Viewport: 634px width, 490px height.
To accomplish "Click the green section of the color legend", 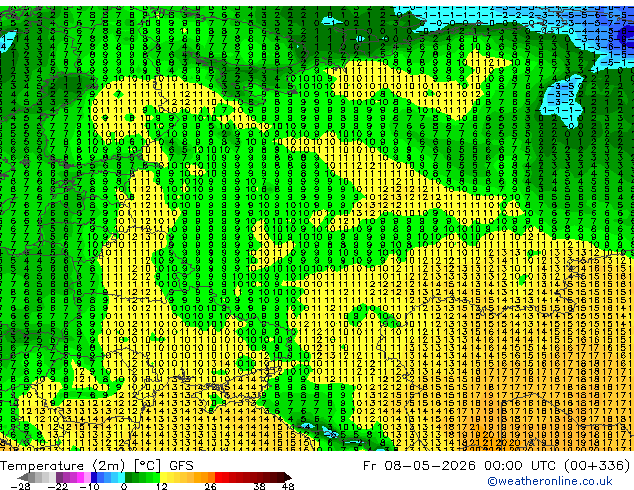I will tap(142, 477).
